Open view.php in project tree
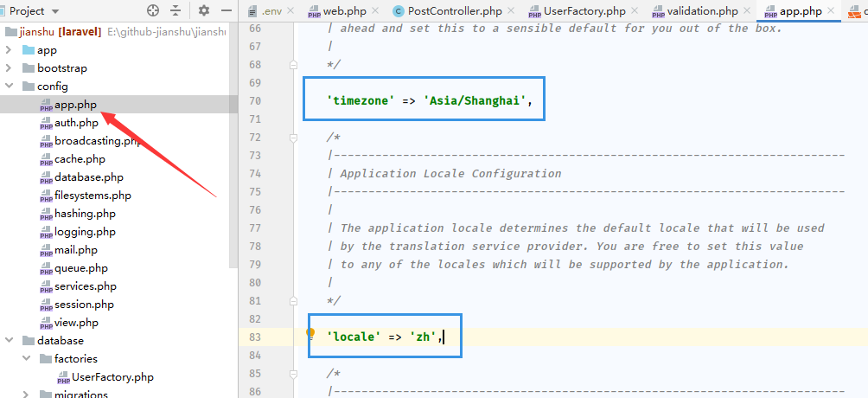This screenshot has height=398, width=868. [x=76, y=323]
